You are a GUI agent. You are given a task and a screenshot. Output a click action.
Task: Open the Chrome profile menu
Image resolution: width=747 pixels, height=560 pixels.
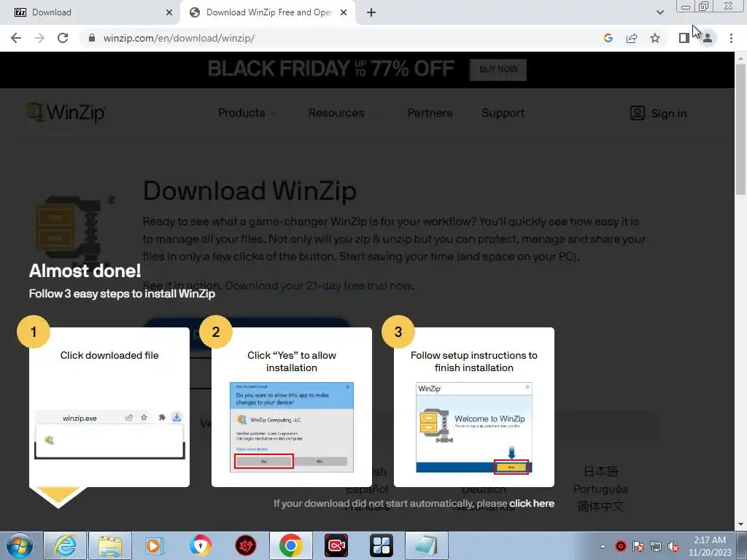(708, 38)
